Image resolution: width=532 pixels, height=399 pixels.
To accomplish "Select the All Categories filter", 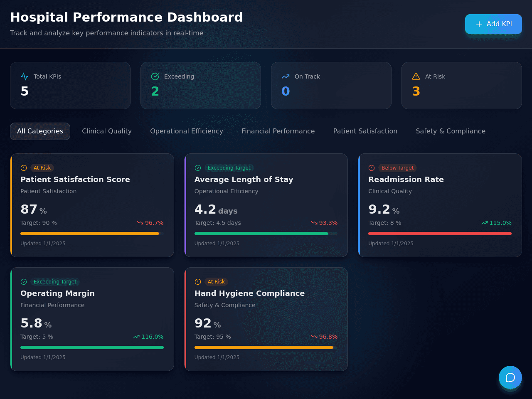I will [x=40, y=131].
